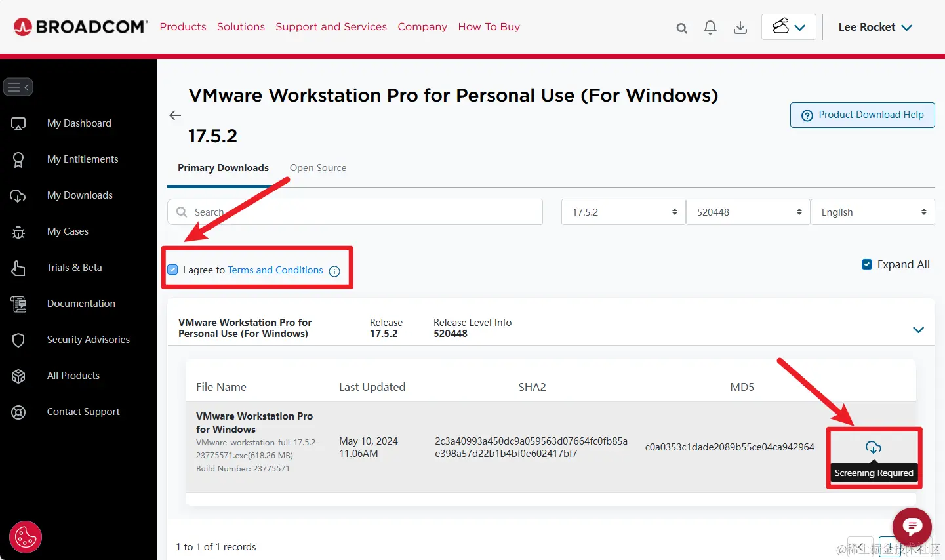Open Products menu
The width and height of the screenshot is (945, 560).
click(x=183, y=27)
